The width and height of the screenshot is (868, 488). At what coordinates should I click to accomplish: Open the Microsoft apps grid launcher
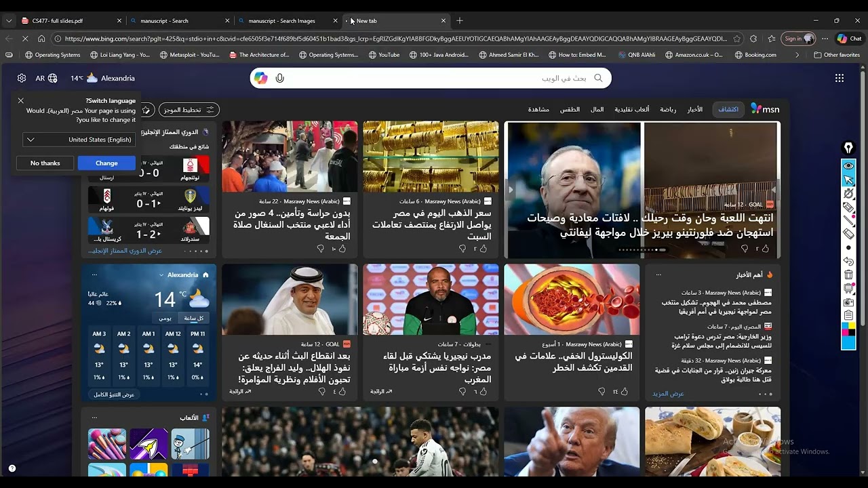[840, 78]
